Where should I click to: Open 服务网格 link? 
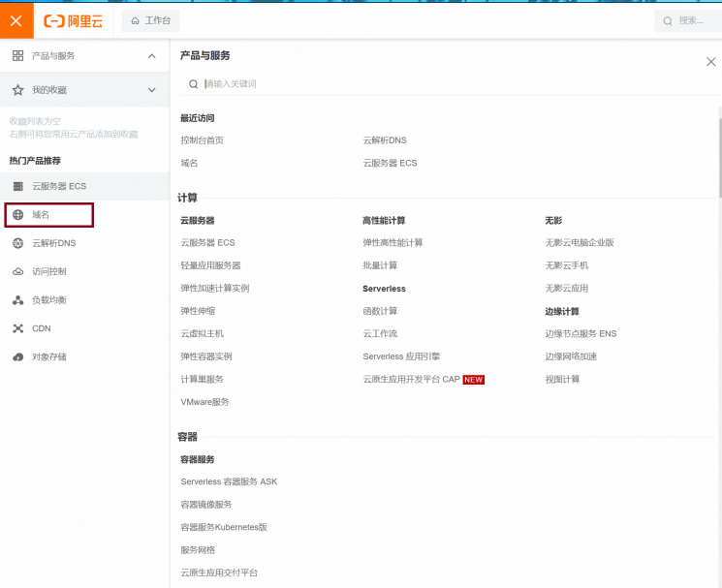(198, 550)
